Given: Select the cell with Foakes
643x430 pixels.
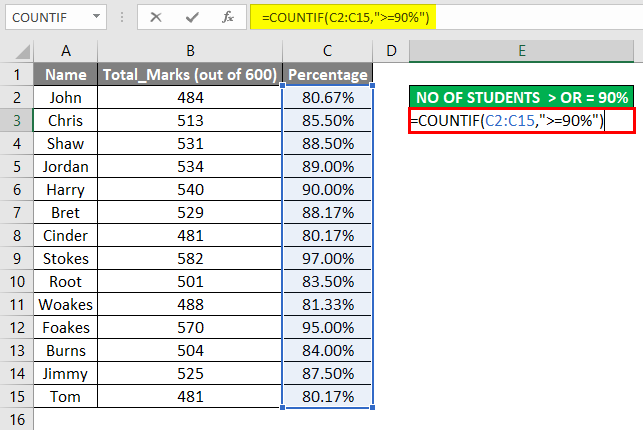Looking at the screenshot, I should 66,328.
